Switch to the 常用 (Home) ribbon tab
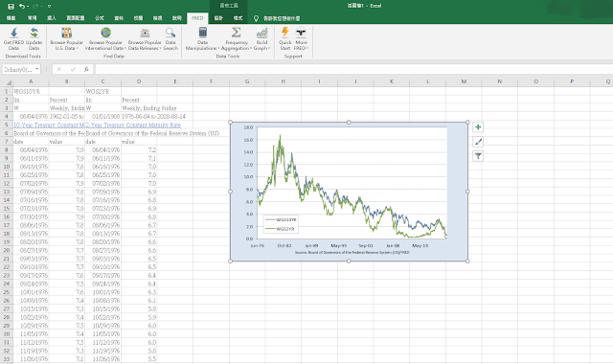This screenshot has height=364, width=613. coord(32,18)
